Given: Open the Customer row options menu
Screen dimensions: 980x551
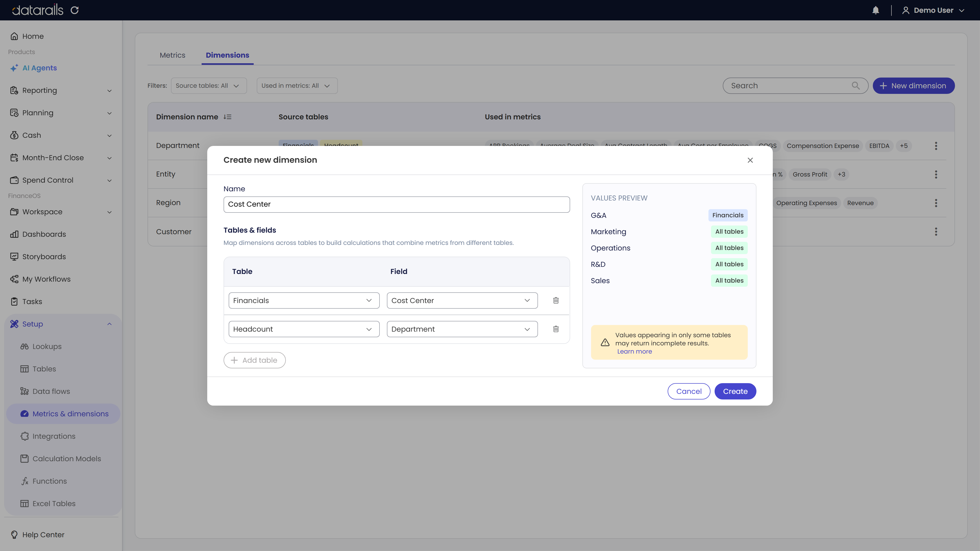Looking at the screenshot, I should click(x=936, y=232).
